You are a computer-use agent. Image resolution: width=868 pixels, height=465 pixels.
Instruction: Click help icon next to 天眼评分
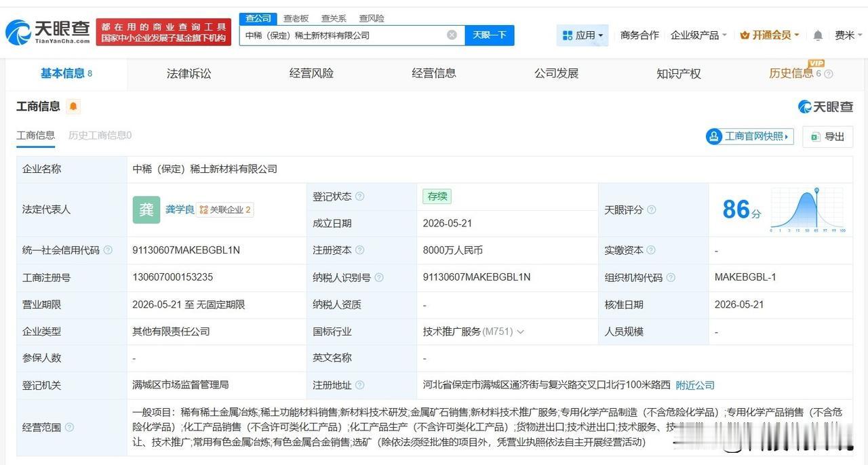coord(651,210)
